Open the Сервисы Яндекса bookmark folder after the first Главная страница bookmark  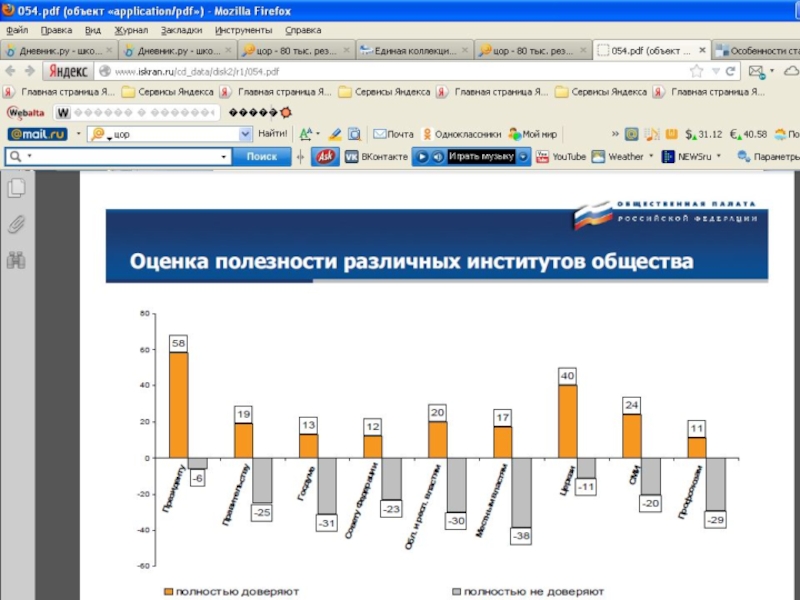(168, 92)
